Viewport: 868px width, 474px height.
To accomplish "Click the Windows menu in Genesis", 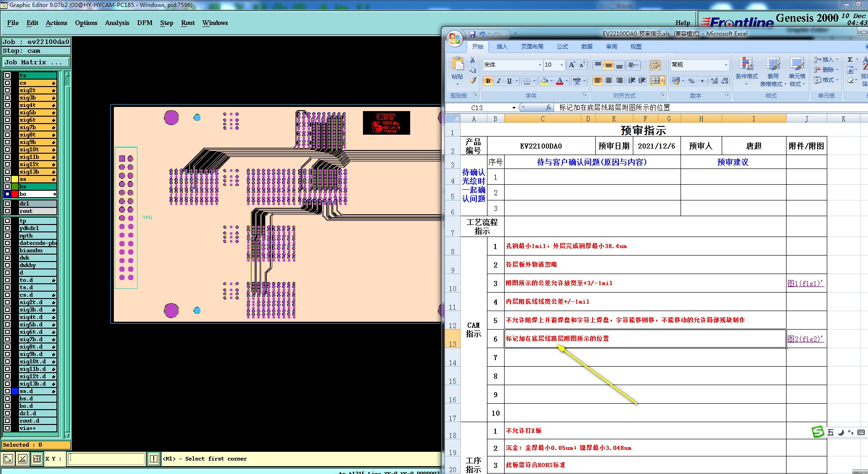I will [x=215, y=23].
